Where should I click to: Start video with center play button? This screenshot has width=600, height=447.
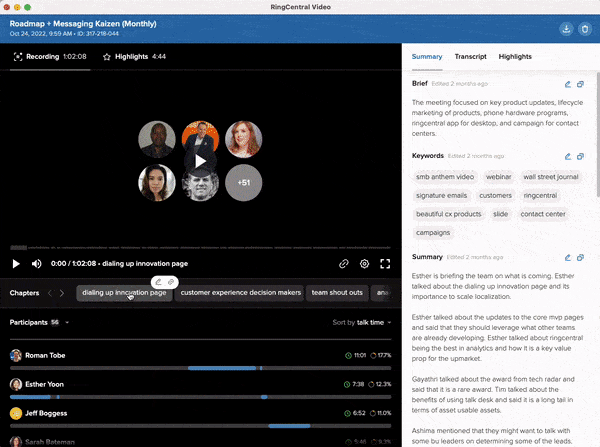coord(201,160)
